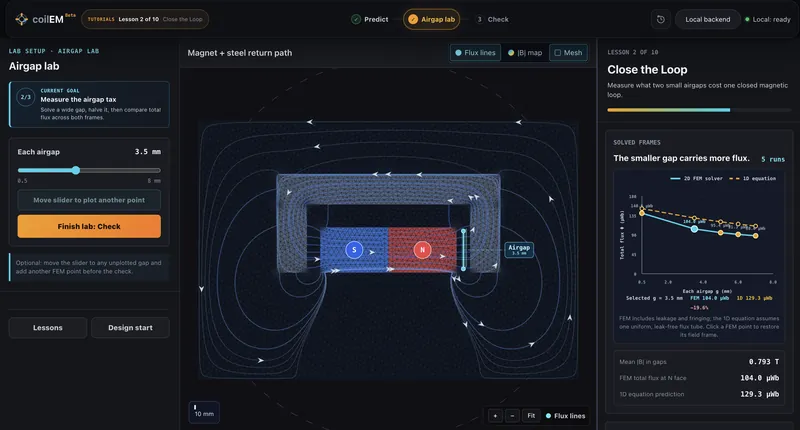The width and height of the screenshot is (800, 430).
Task: Click the Lessons button
Action: [47, 327]
